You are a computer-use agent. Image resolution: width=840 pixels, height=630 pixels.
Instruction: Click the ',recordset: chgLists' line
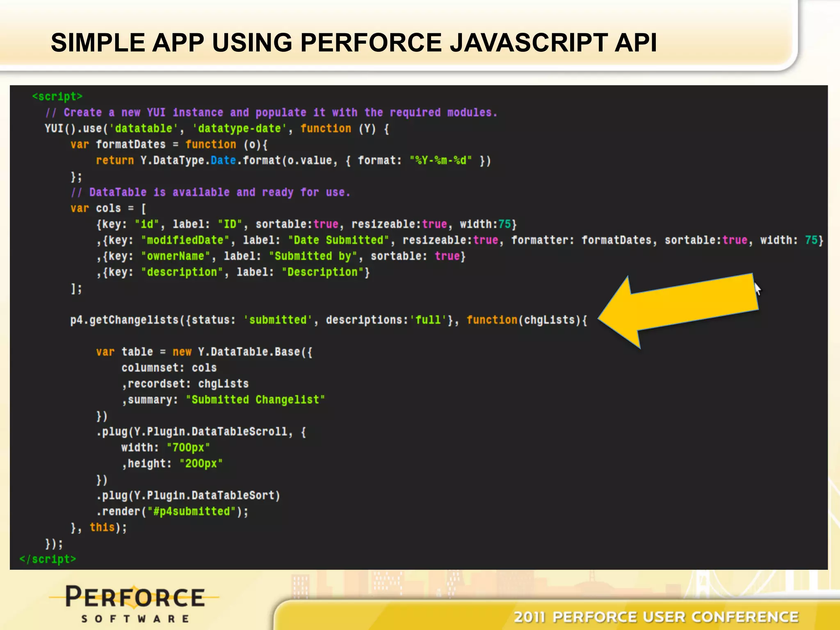tap(185, 384)
